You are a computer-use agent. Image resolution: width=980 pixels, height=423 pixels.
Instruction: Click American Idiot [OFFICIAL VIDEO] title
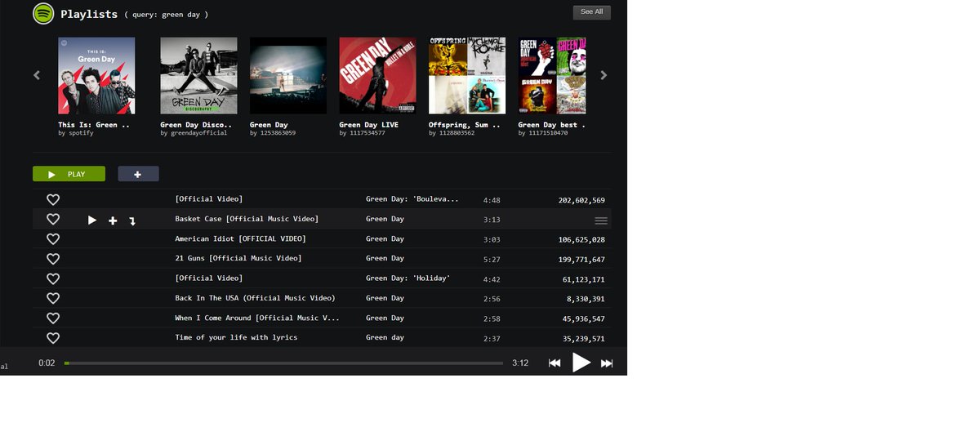click(x=240, y=238)
